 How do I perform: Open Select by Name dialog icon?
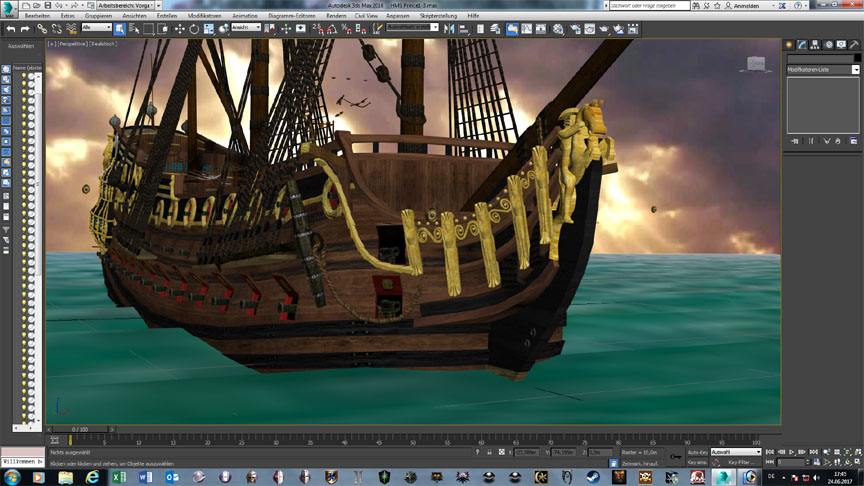(134, 29)
